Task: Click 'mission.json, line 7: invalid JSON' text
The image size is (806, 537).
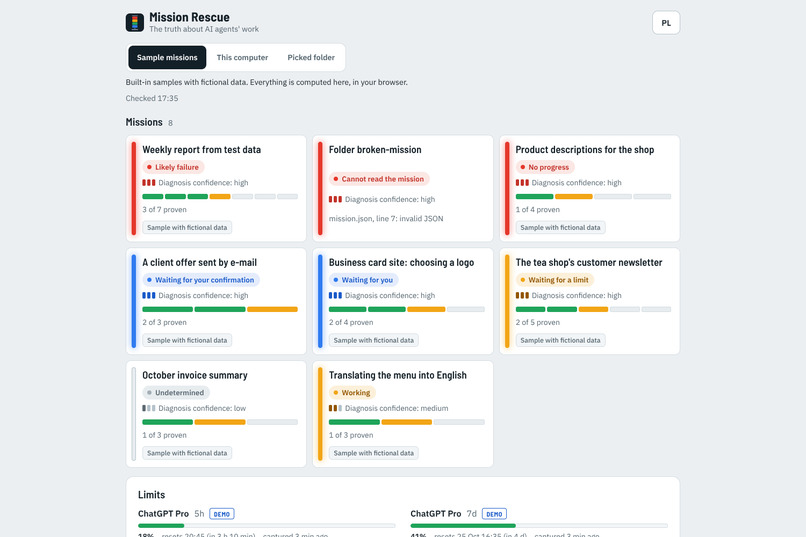Action: point(386,218)
